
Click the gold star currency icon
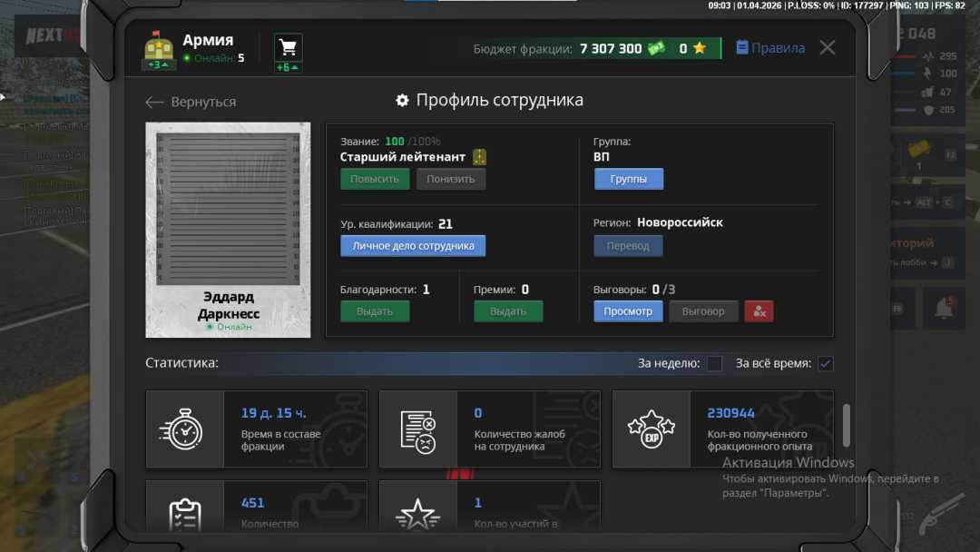tap(700, 49)
